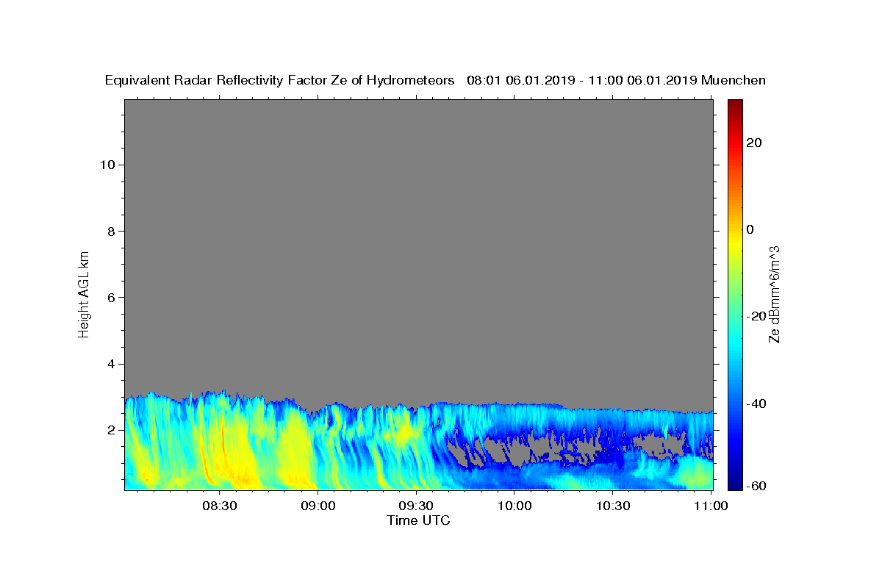Click the 'Time UTC' axis label
The image size is (882, 588).
click(x=418, y=520)
